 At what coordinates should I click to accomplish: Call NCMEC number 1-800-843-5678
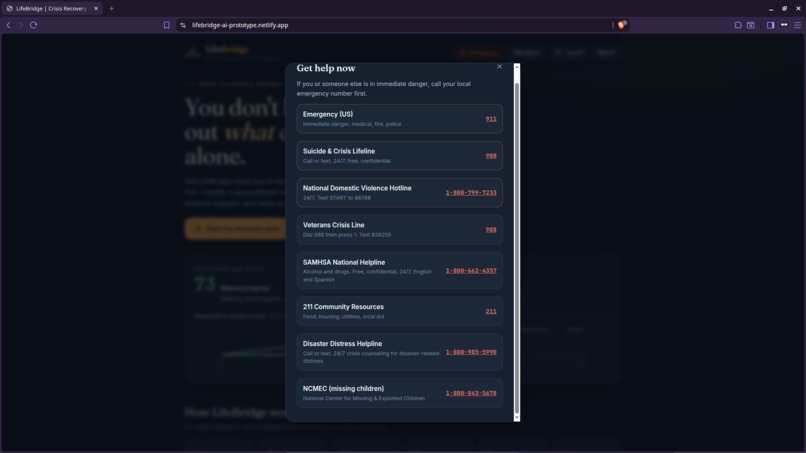[x=471, y=393]
